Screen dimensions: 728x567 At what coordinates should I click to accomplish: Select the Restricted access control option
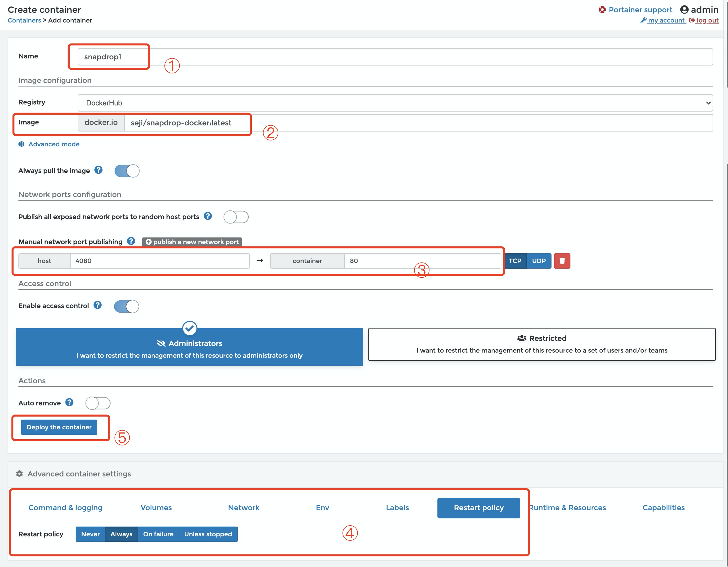pyautogui.click(x=542, y=344)
